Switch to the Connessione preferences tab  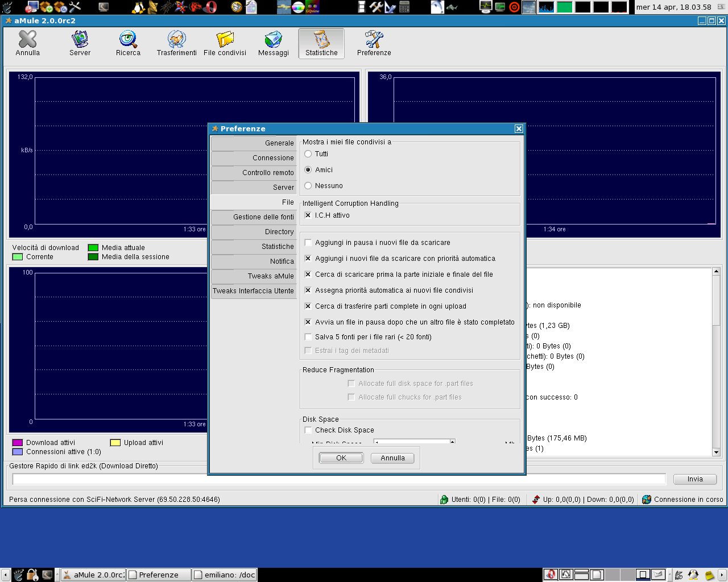(254, 158)
